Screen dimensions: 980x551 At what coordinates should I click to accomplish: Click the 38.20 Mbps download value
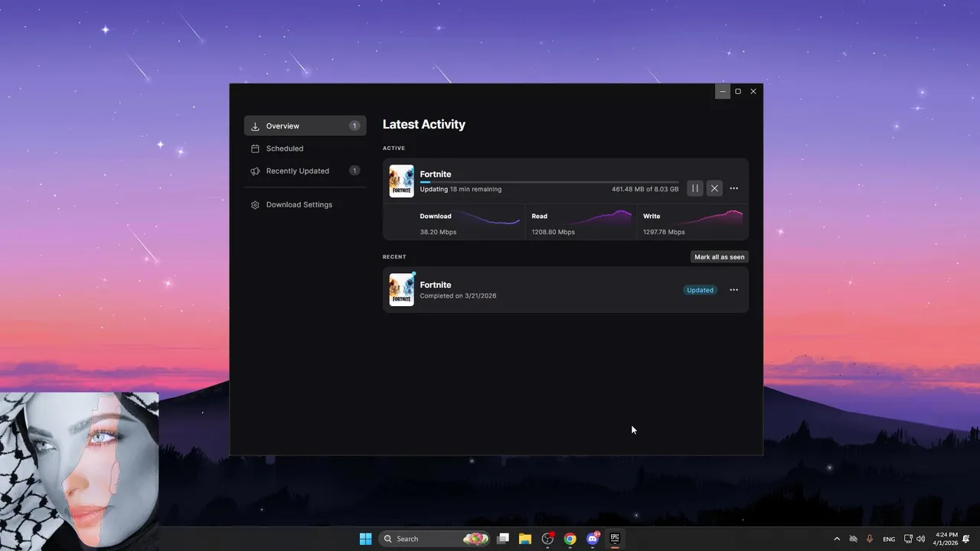(438, 232)
